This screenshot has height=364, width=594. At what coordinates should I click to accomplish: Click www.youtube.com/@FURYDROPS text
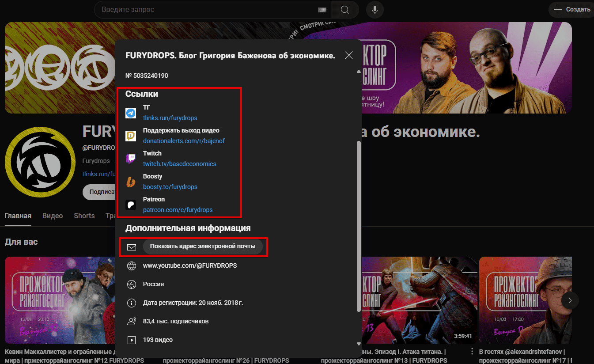click(190, 266)
